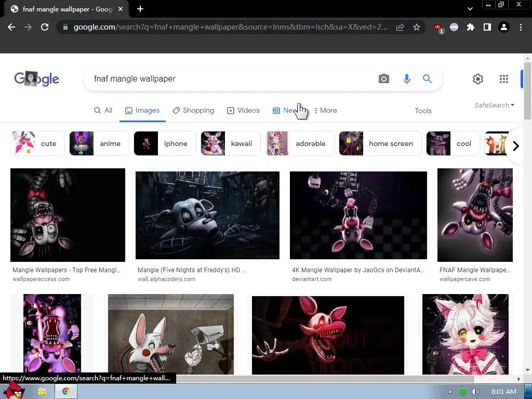View site information via the lock icon
The image size is (532, 399).
click(65, 27)
